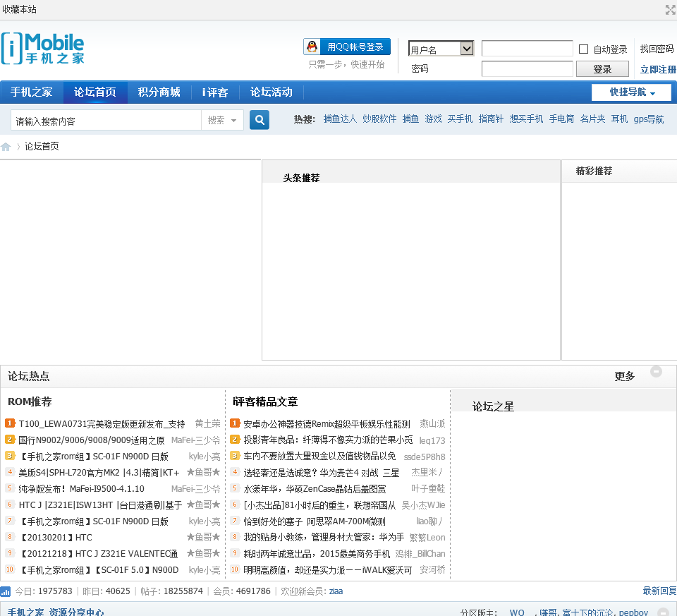The image size is (677, 616).
Task: Open article 水漾年华，华硕ZenCase晶钻后盖图赏
Action: (x=315, y=488)
